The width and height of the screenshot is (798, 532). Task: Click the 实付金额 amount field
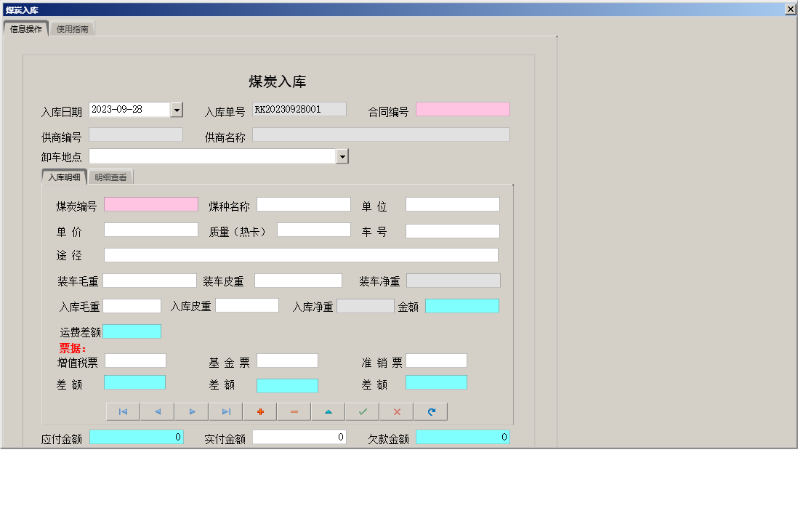point(299,437)
